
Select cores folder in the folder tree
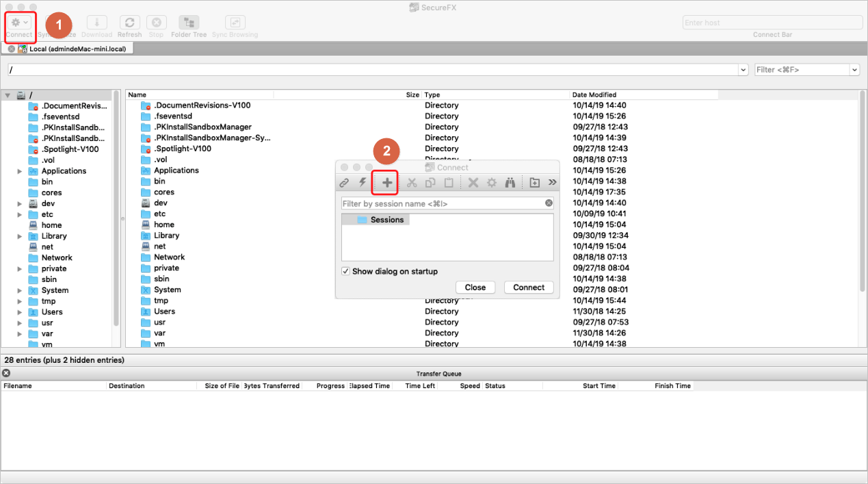pos(51,192)
